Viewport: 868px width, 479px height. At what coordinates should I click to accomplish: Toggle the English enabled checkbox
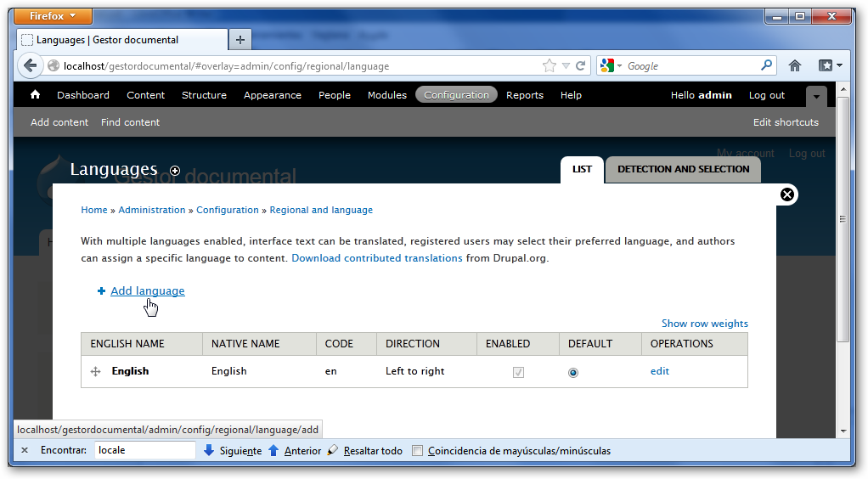(518, 372)
